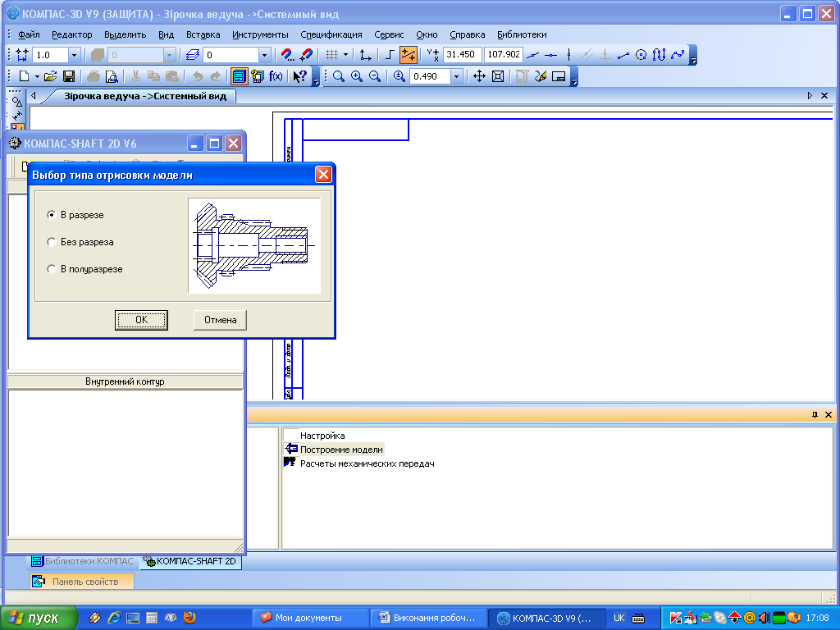Screen dimensions: 840x630
Task: Click the redraw pencil icon
Action: pyautogui.click(x=540, y=76)
